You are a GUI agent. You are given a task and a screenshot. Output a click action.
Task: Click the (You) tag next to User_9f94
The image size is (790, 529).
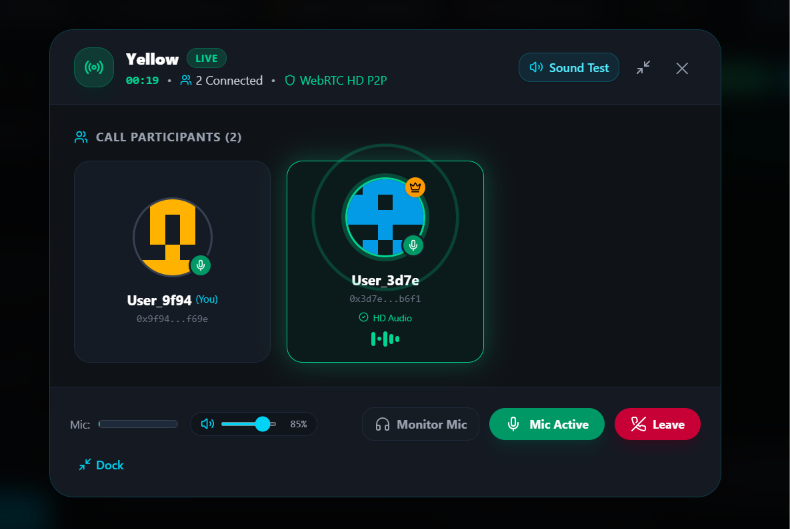(x=207, y=299)
